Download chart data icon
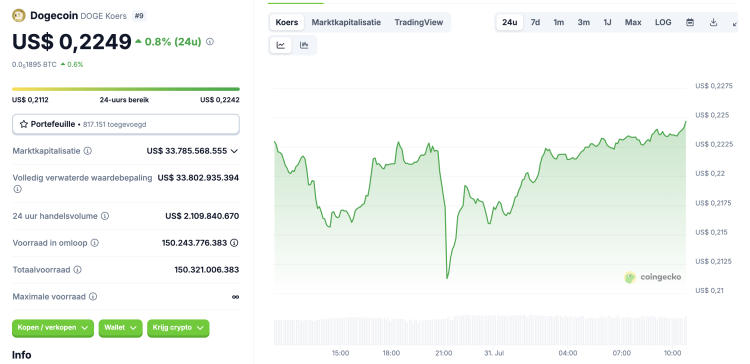Screen dimensions: 750x364 tap(713, 22)
